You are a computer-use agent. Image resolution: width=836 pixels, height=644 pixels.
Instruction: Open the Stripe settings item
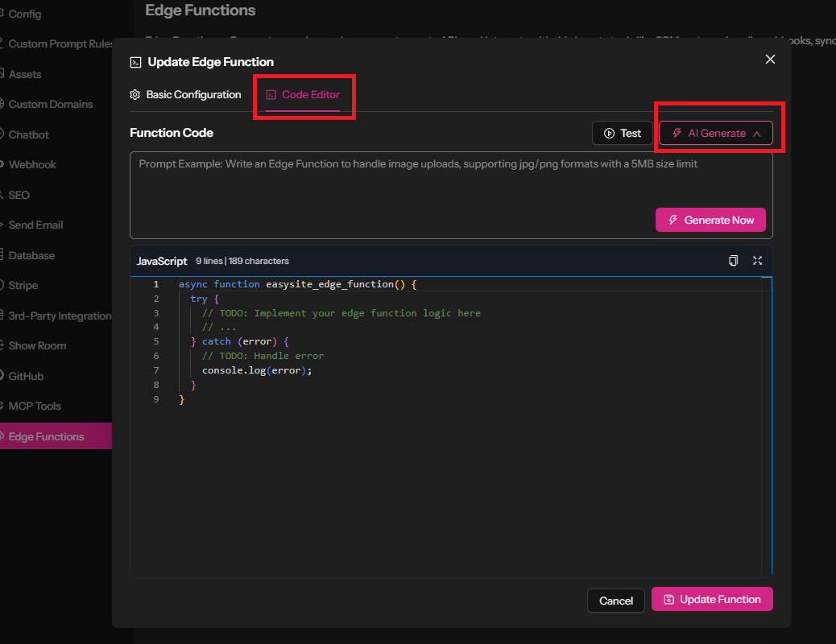pyautogui.click(x=23, y=285)
